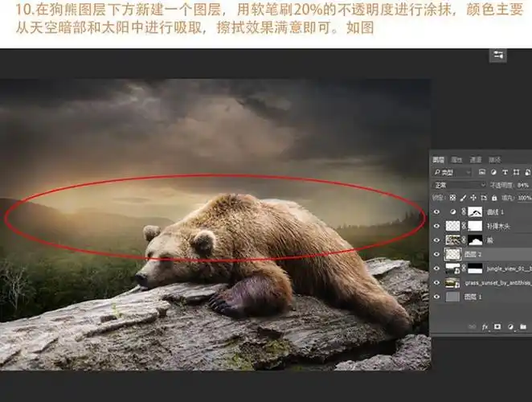Open the properties sliders icon at top right
Viewport: 532px width, 402px height.
pyautogui.click(x=499, y=55)
